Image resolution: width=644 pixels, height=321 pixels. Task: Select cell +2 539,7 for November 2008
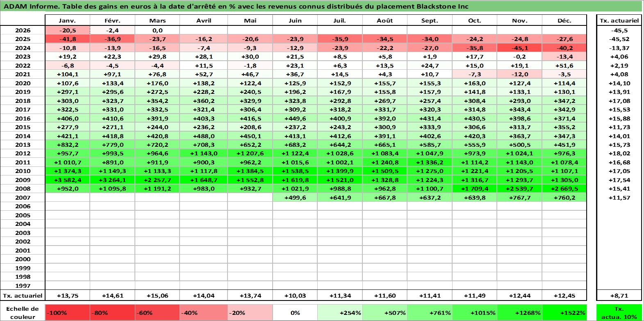(519, 189)
